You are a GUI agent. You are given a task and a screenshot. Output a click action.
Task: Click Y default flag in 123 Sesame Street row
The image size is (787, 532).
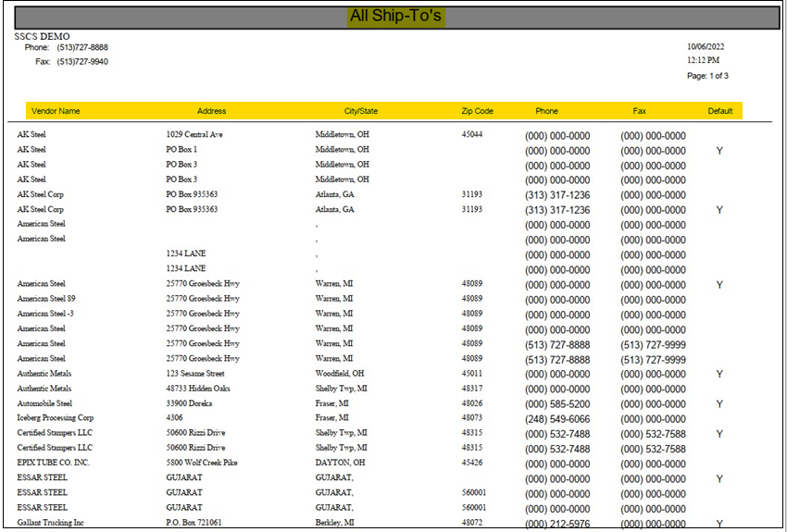coord(719,374)
